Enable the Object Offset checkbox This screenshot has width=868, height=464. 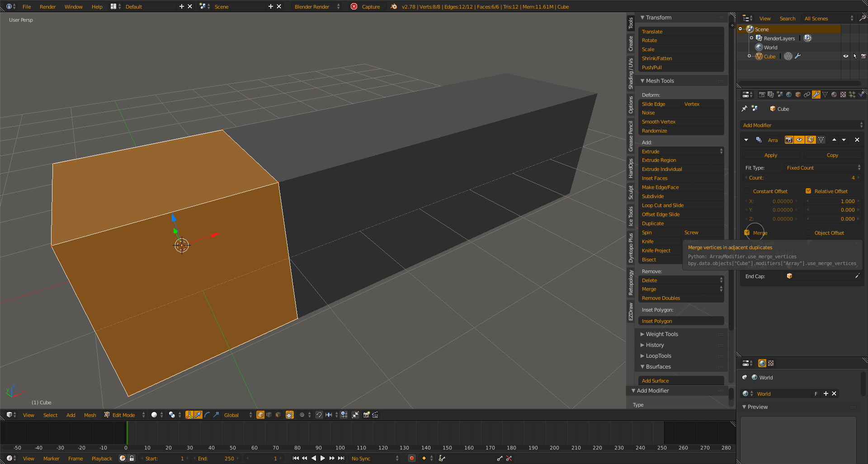coord(808,232)
